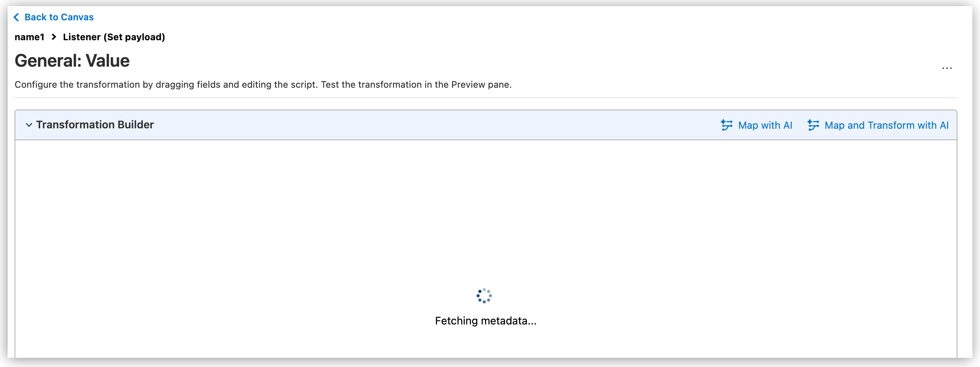
Task: Start mapping via the Map with AI link
Action: (764, 125)
